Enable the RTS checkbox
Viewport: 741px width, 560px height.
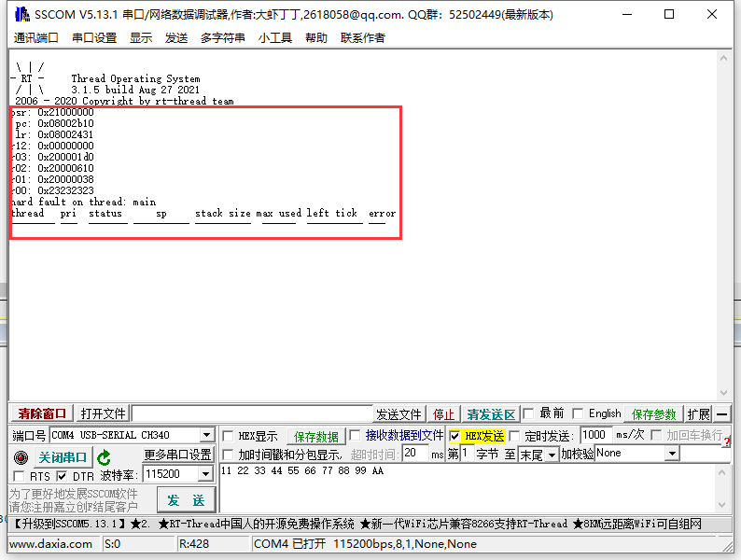(x=20, y=476)
